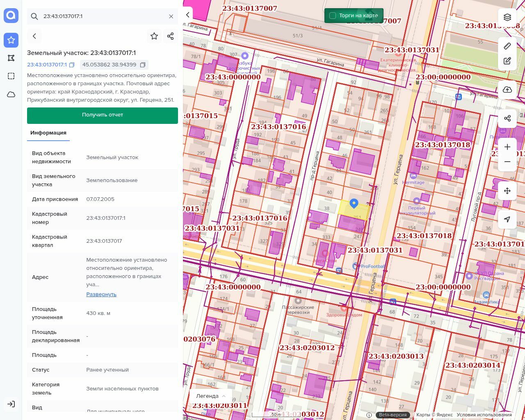Click the cloud upload icon
The image size is (525, 420).
[x=507, y=89]
